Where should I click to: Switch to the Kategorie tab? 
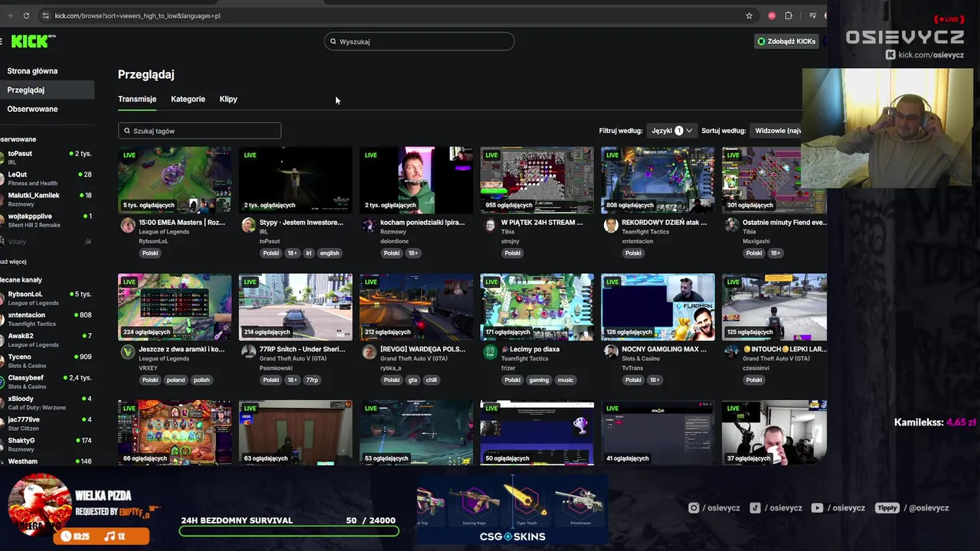pos(188,99)
